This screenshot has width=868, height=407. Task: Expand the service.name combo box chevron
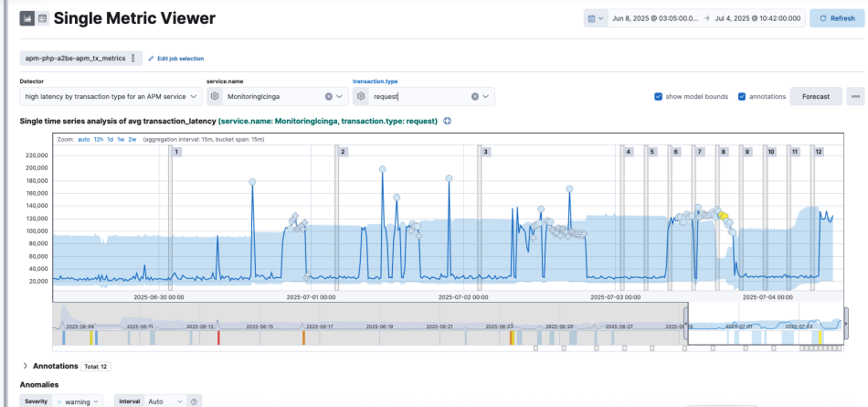(339, 96)
